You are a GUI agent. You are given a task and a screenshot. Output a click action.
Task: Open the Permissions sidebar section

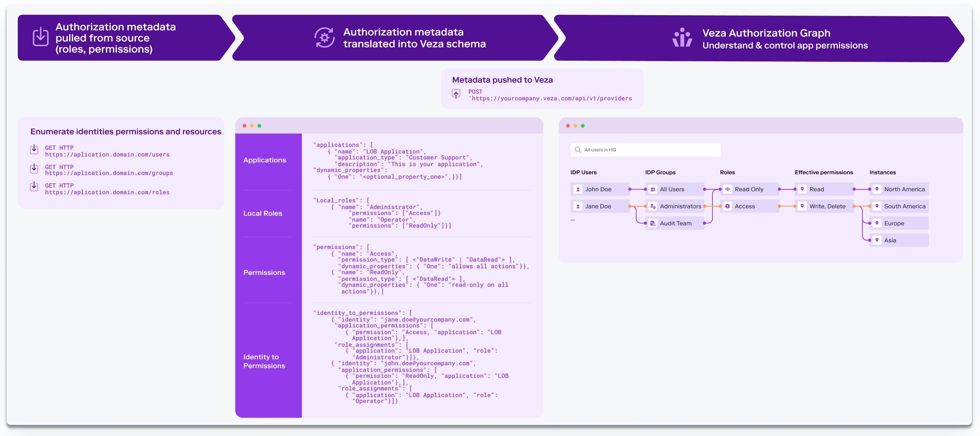264,272
